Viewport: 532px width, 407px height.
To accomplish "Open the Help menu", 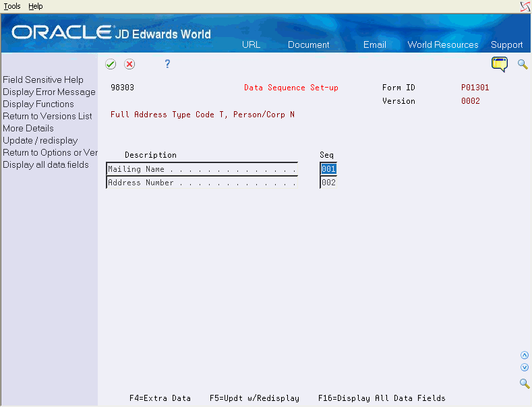I will tap(35, 7).
